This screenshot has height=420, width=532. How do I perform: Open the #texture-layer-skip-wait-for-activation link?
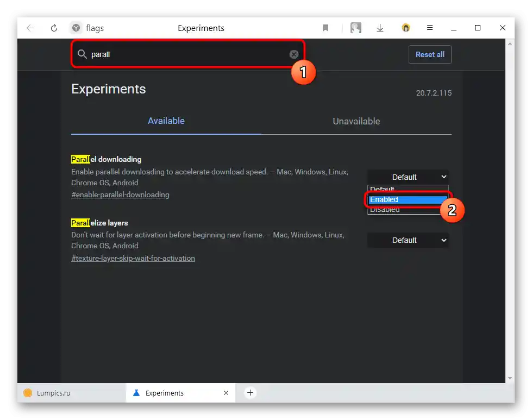(x=133, y=258)
